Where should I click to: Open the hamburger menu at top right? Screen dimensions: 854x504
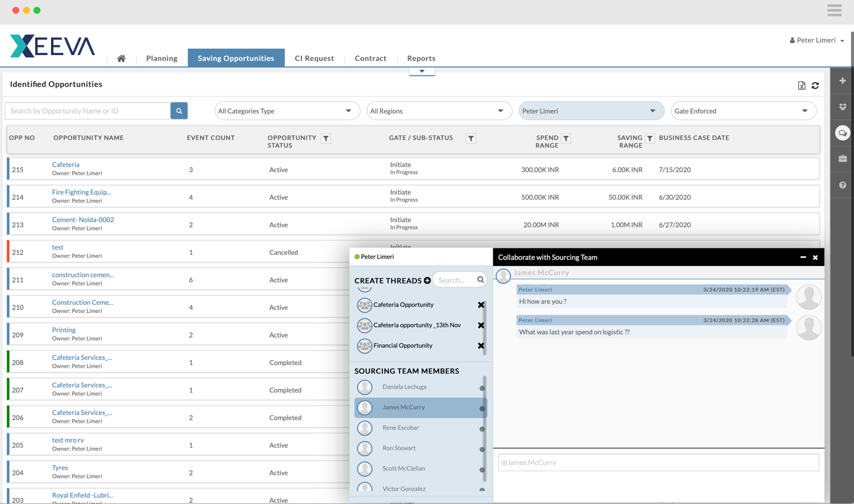(835, 11)
